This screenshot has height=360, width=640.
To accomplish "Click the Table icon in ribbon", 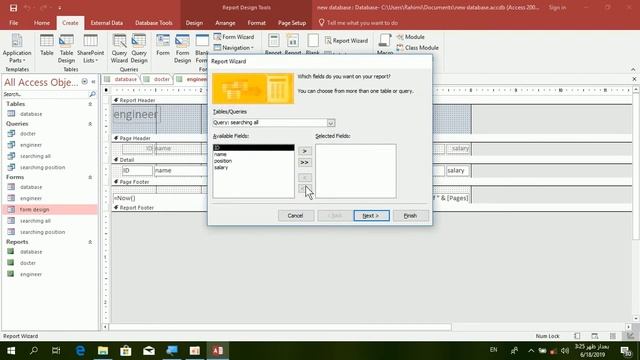I will [x=47, y=45].
